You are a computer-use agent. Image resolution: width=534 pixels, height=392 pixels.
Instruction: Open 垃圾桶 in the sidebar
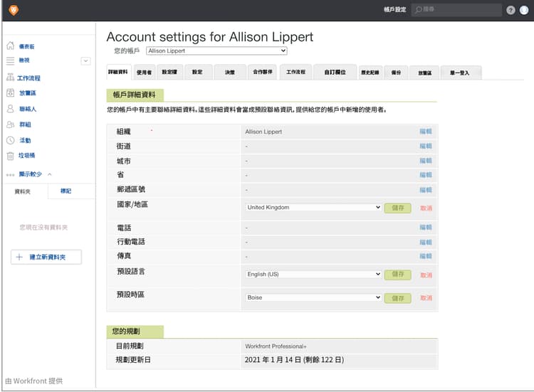pyautogui.click(x=27, y=156)
